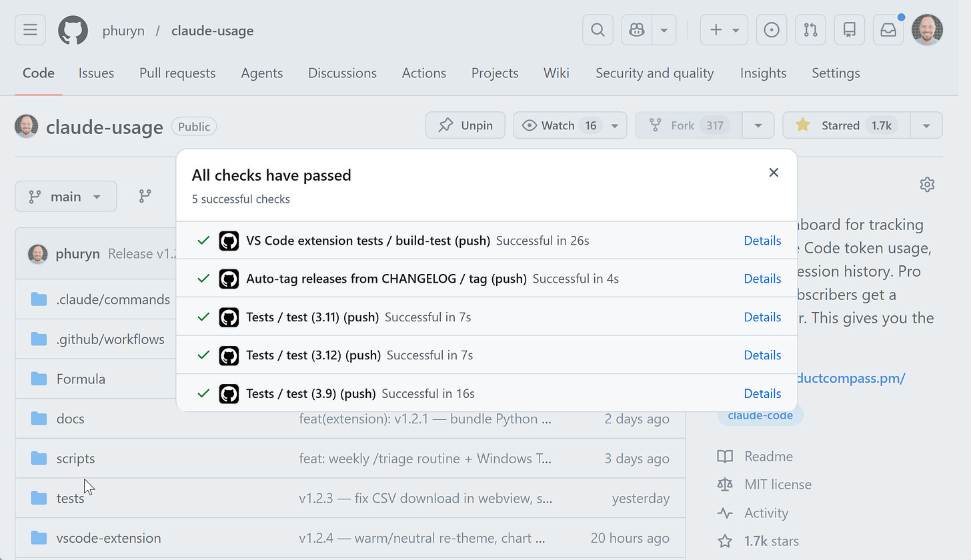This screenshot has width=971, height=560.
Task: Click Auto-tag releases from CHANGELOG check name
Action: pos(386,279)
